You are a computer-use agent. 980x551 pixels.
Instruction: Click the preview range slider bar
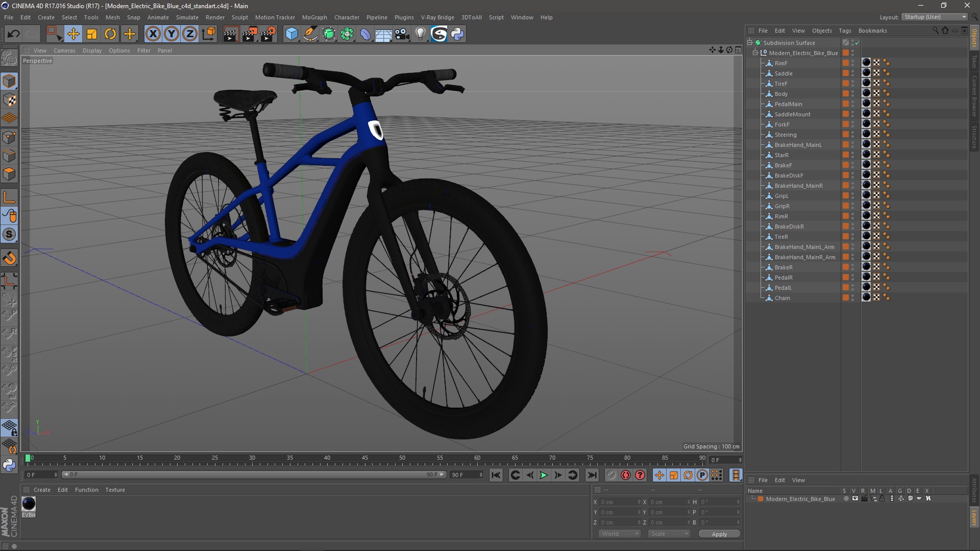[254, 475]
